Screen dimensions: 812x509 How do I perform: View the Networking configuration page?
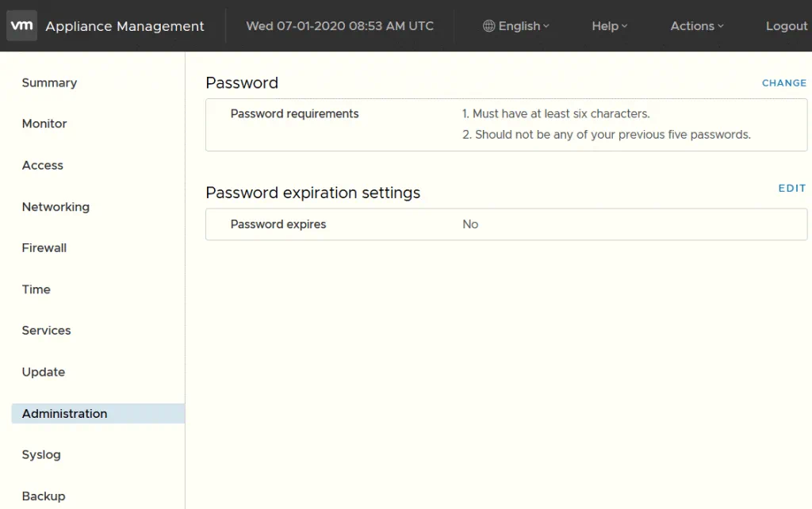[x=56, y=206]
